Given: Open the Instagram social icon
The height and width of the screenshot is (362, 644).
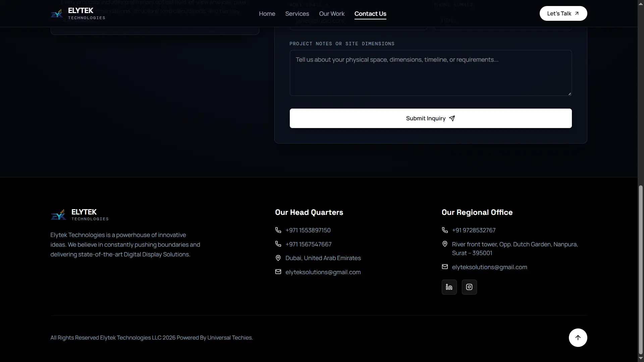Looking at the screenshot, I should 469,287.
